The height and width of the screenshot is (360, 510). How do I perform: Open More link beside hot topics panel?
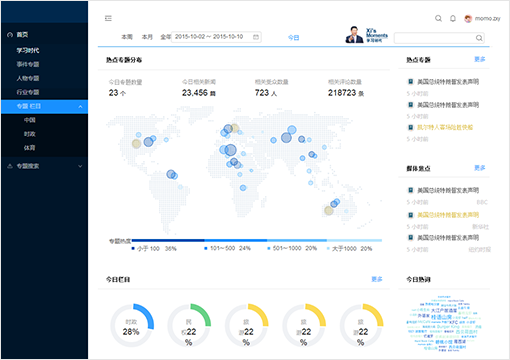pyautogui.click(x=480, y=59)
